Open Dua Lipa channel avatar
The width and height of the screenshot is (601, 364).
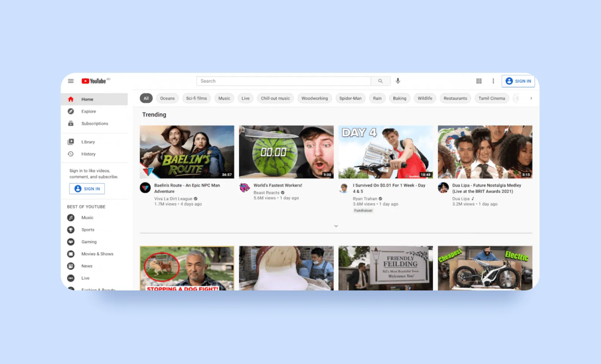click(x=443, y=188)
